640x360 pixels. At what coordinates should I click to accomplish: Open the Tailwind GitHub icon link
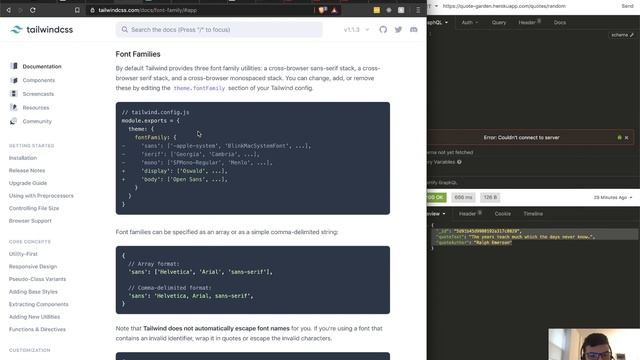(383, 29)
